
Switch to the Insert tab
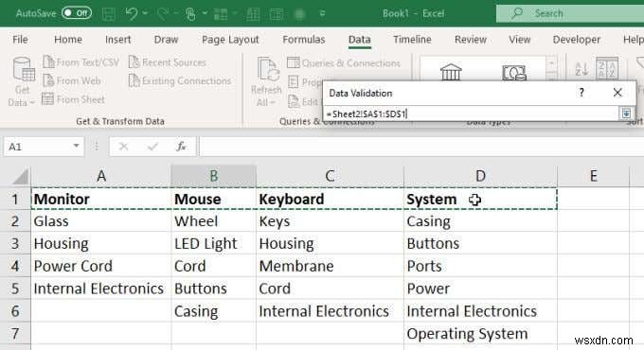(117, 40)
